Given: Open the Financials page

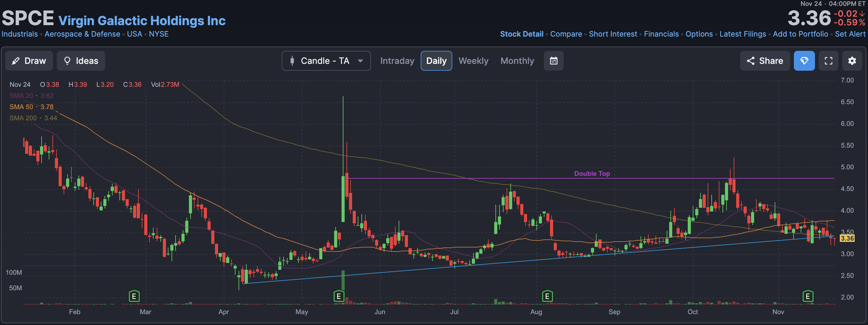Looking at the screenshot, I should (x=661, y=34).
